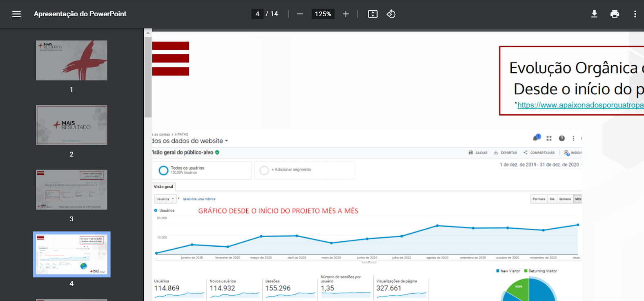
Task: Select slide 2 thumbnail
Action: pos(71,125)
